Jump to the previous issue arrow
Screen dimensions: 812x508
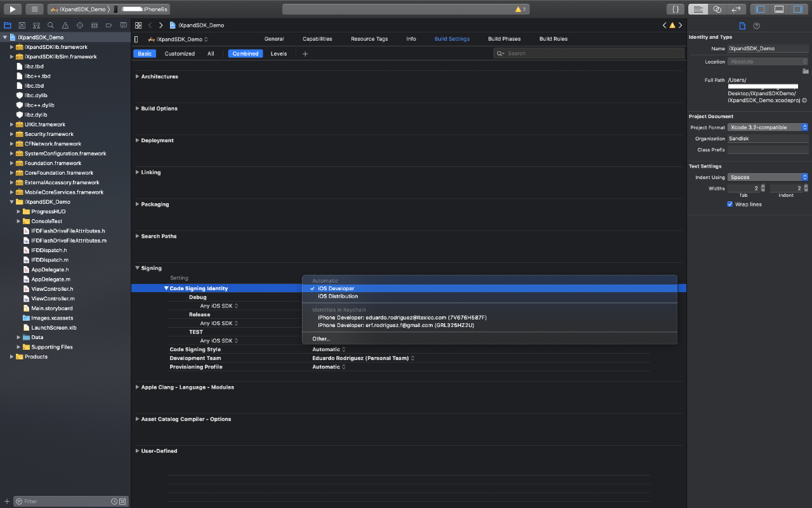pos(664,25)
